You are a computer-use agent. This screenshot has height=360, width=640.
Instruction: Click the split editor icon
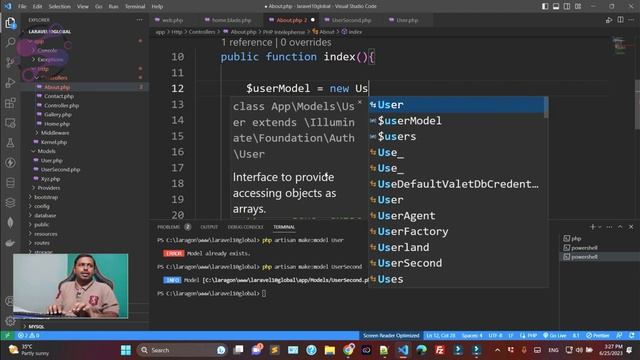point(620,20)
